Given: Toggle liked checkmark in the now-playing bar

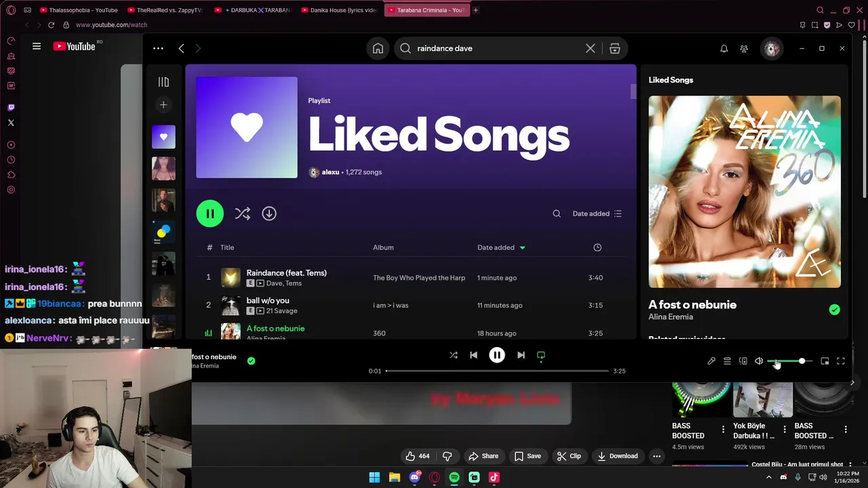Looking at the screenshot, I should point(251,361).
